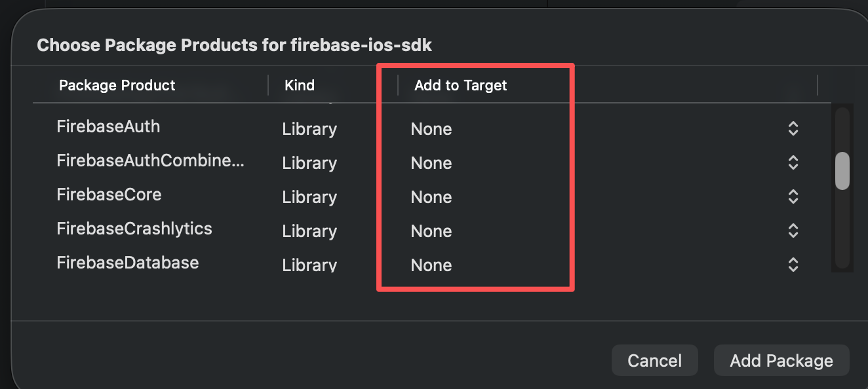Click the chevron icon on the FirebaseCore row

[793, 196]
